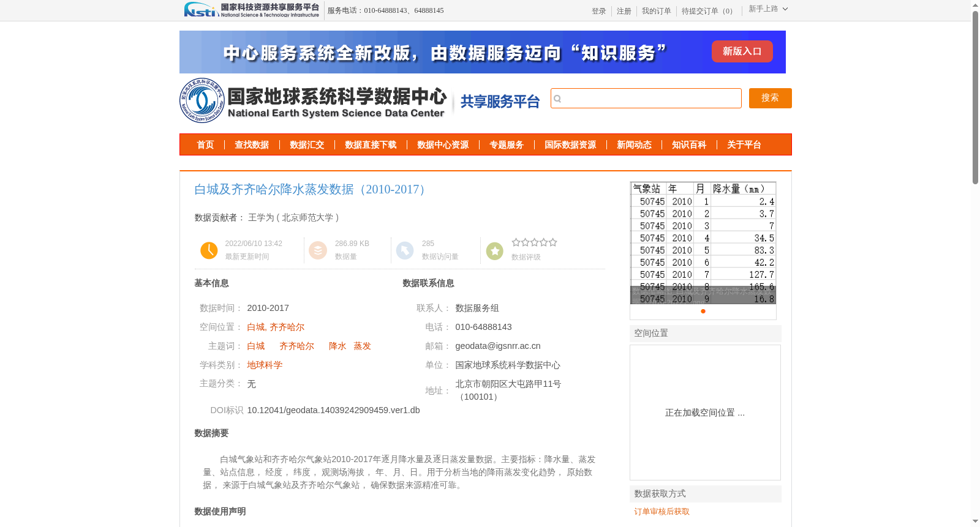Click the 数据摘要 section heading
Viewport: 980px width, 527px height.
point(211,433)
